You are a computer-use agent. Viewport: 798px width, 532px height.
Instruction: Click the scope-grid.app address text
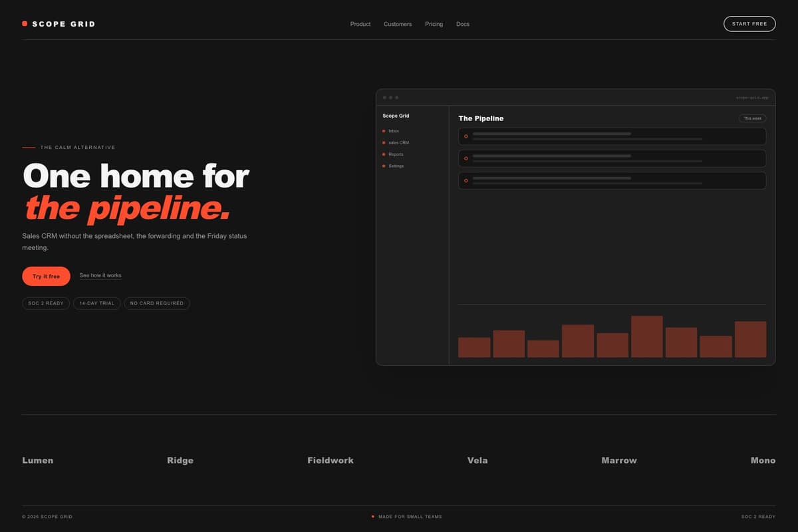coord(752,98)
